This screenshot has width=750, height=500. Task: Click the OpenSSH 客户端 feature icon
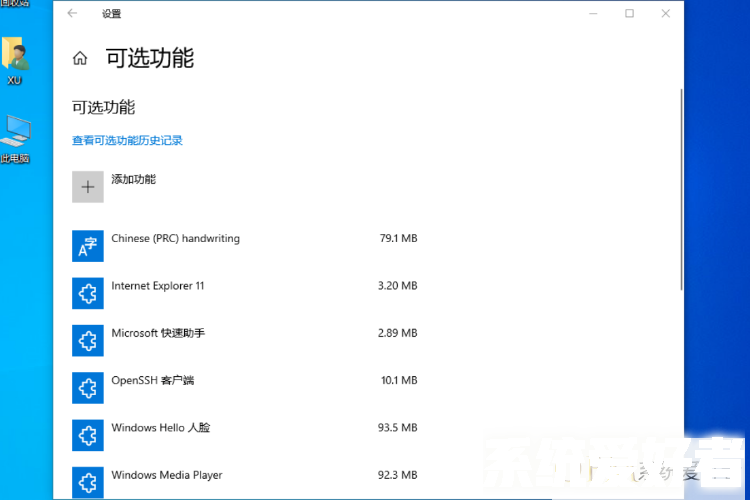coord(88,387)
